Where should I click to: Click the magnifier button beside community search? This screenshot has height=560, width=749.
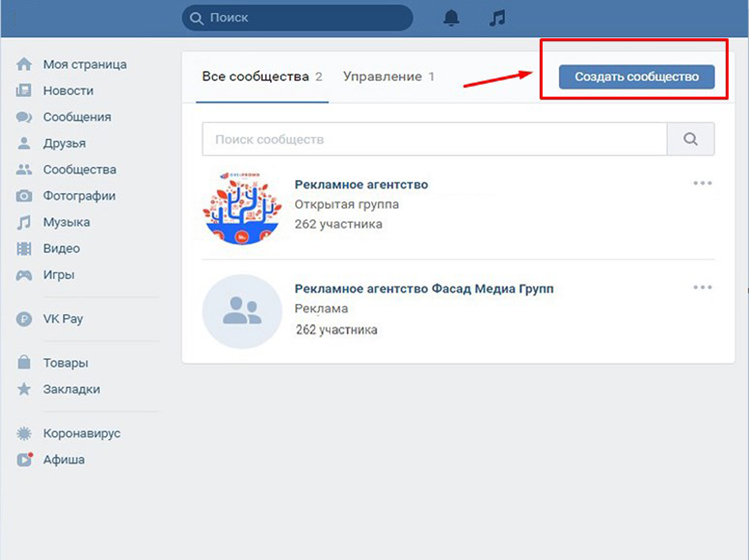pos(690,139)
